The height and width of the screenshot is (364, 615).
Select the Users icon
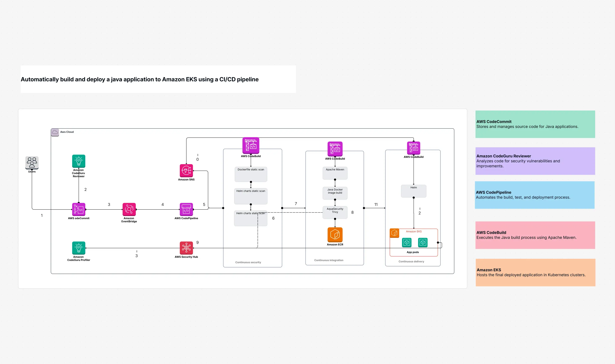click(x=32, y=163)
